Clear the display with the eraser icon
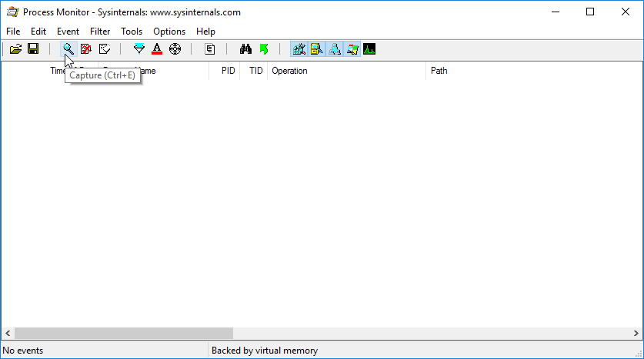The height and width of the screenshot is (359, 644). tap(105, 49)
